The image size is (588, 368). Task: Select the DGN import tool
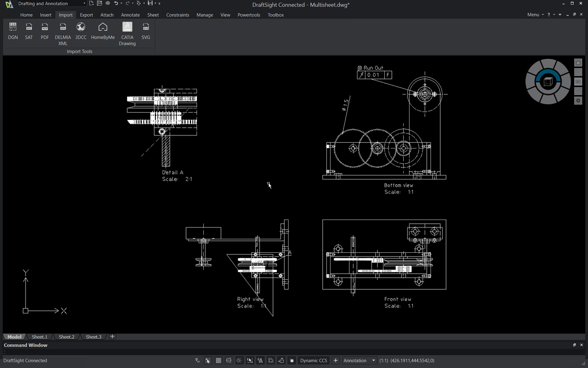coord(13,32)
